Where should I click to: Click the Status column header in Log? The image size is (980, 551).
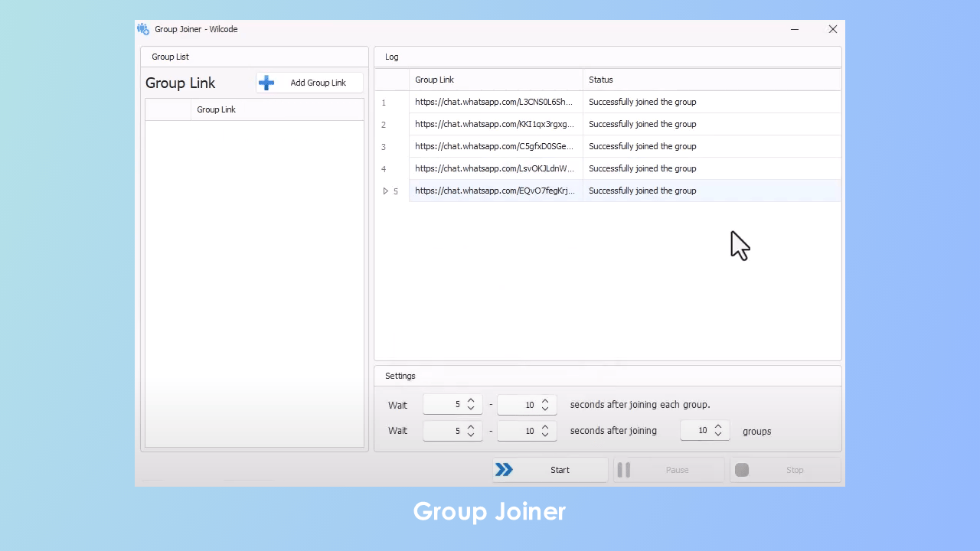[601, 80]
